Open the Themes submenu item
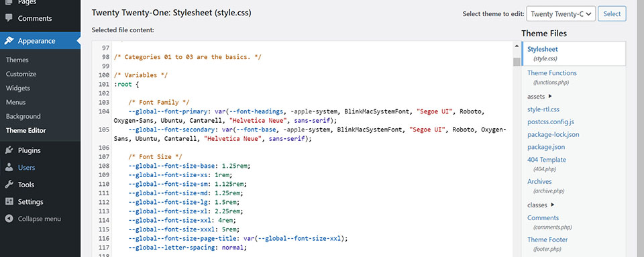Viewport: 644px width, 257px height. pyautogui.click(x=17, y=60)
